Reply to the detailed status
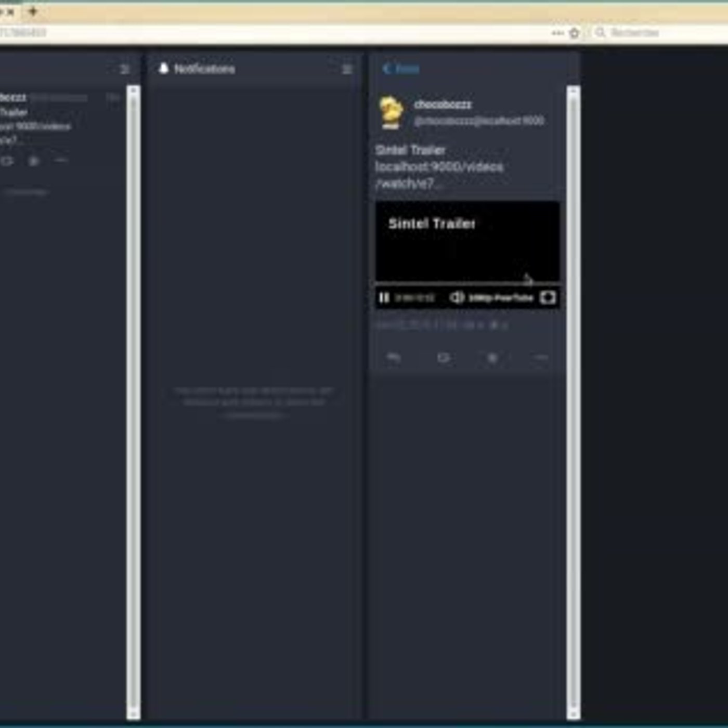The image size is (728, 728). pos(394,357)
